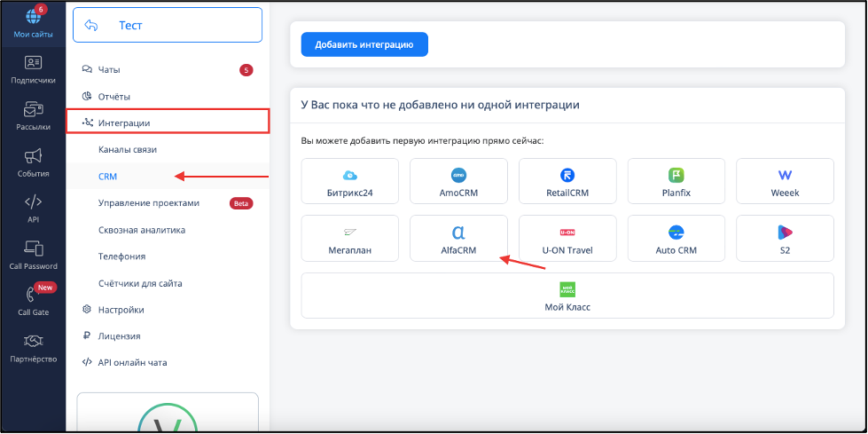Viewport: 868px width, 434px height.
Task: Click the back arrow next to Тест
Action: point(90,26)
